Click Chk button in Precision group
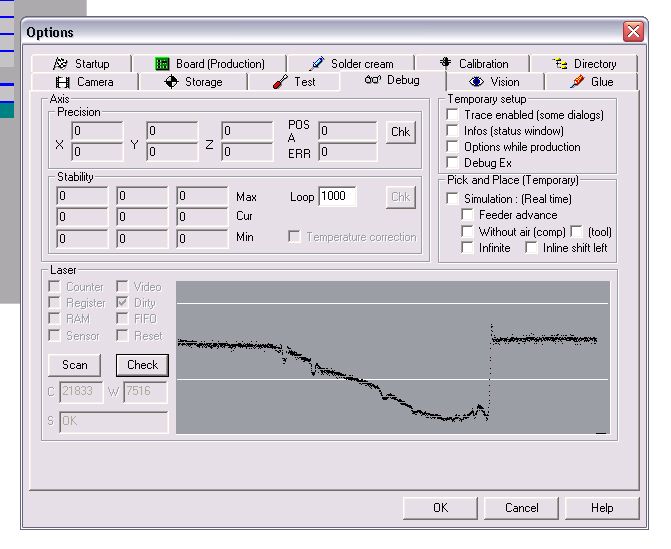This screenshot has width=671, height=549. (x=400, y=132)
